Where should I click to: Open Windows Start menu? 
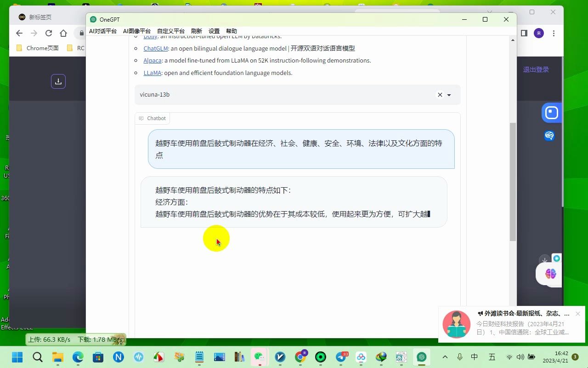coord(17,357)
